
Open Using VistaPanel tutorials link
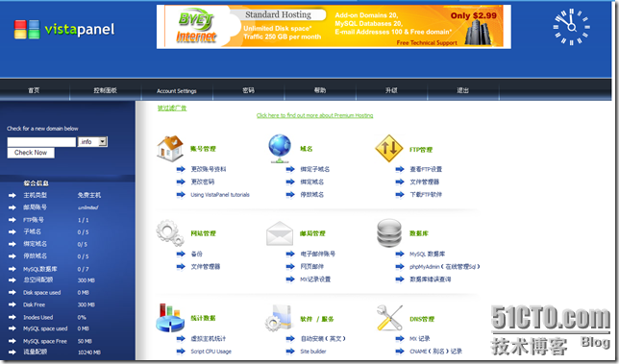coord(220,194)
